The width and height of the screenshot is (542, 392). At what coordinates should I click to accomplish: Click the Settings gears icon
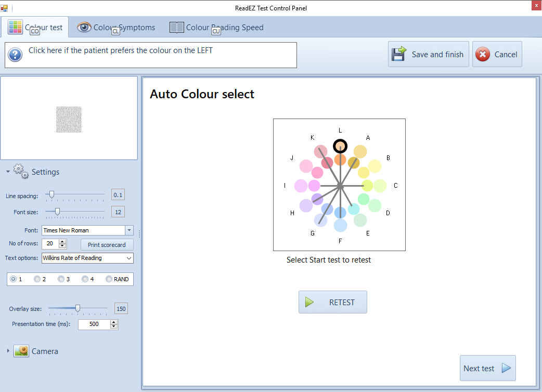click(21, 172)
